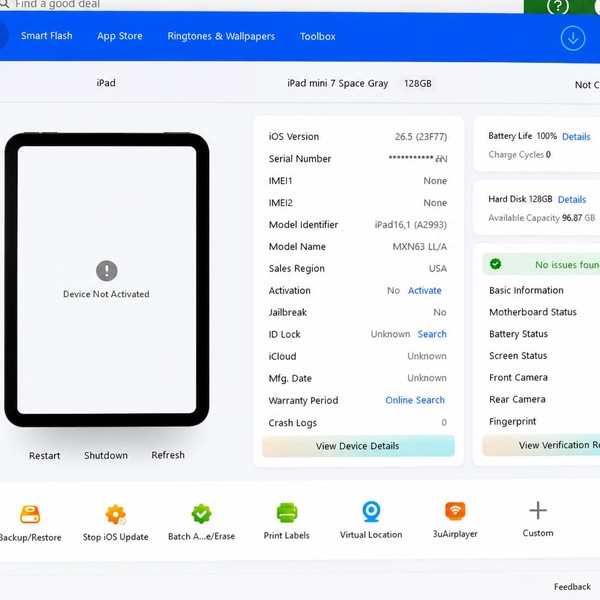
Task: Launch the 3uAirplayer icon
Action: tap(455, 511)
